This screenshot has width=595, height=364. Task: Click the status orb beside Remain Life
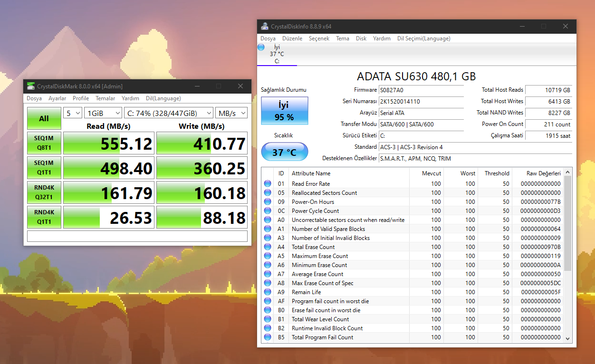(268, 292)
